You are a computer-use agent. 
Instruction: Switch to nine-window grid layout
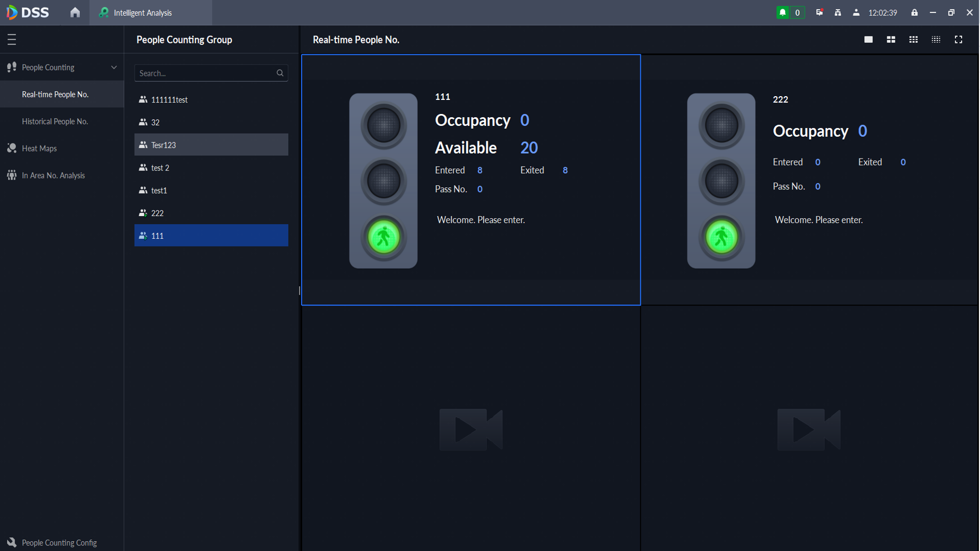pyautogui.click(x=913, y=40)
